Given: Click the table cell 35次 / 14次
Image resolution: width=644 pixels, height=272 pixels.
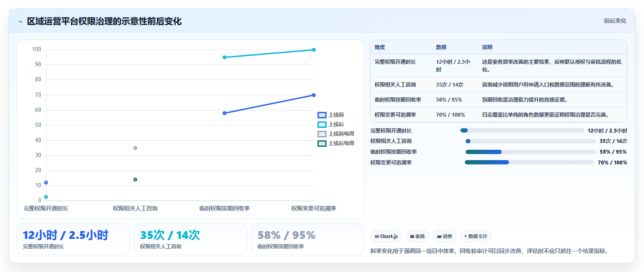Looking at the screenshot, I should (x=450, y=85).
